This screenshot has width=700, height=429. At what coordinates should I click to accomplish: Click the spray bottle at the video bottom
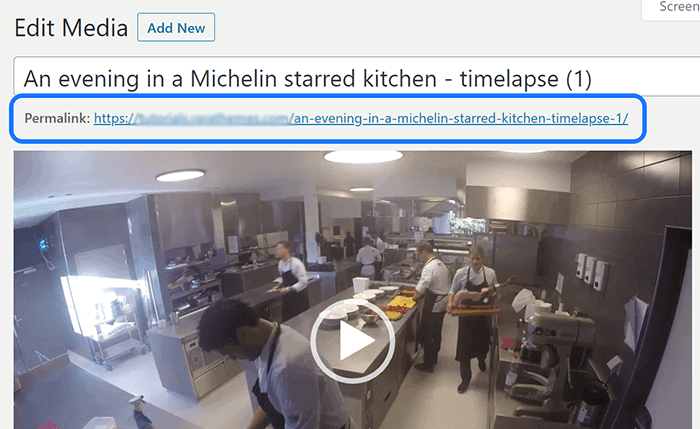tap(139, 413)
